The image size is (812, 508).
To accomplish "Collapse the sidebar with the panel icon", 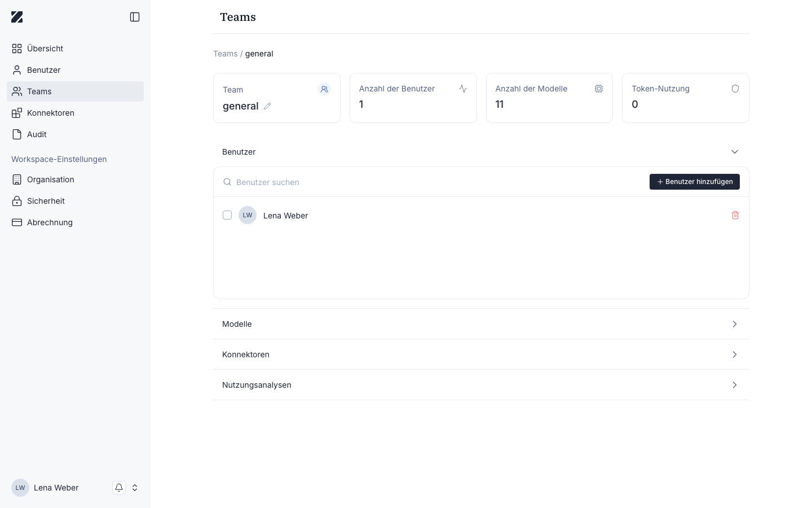I will [135, 17].
